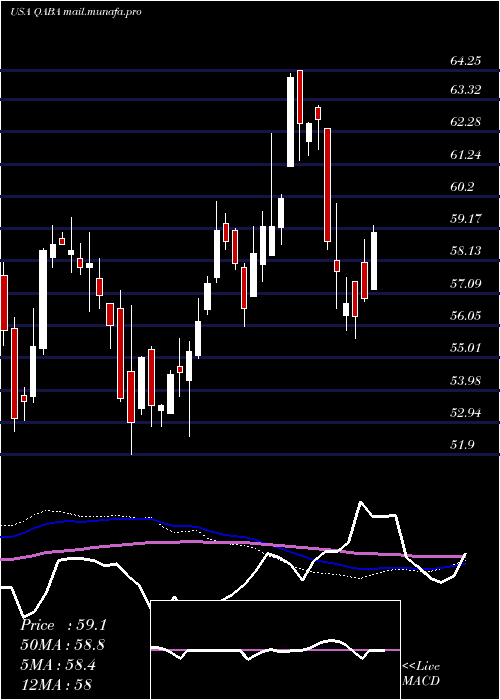Click the 55.01 price axis label

465,348
